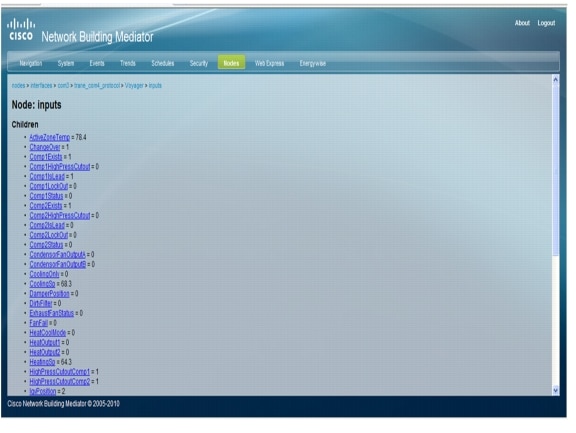Click the scrollbar up arrow
This screenshot has width=576, height=433.
coord(555,79)
